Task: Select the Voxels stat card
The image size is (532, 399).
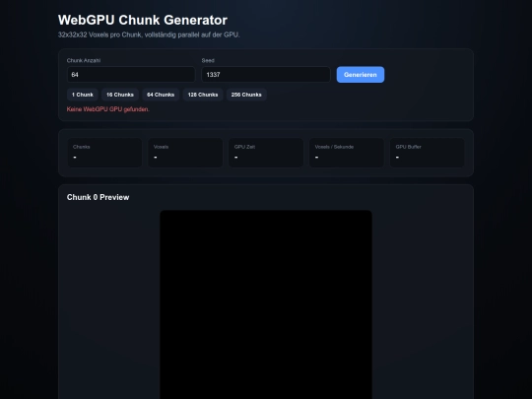Action: point(185,153)
